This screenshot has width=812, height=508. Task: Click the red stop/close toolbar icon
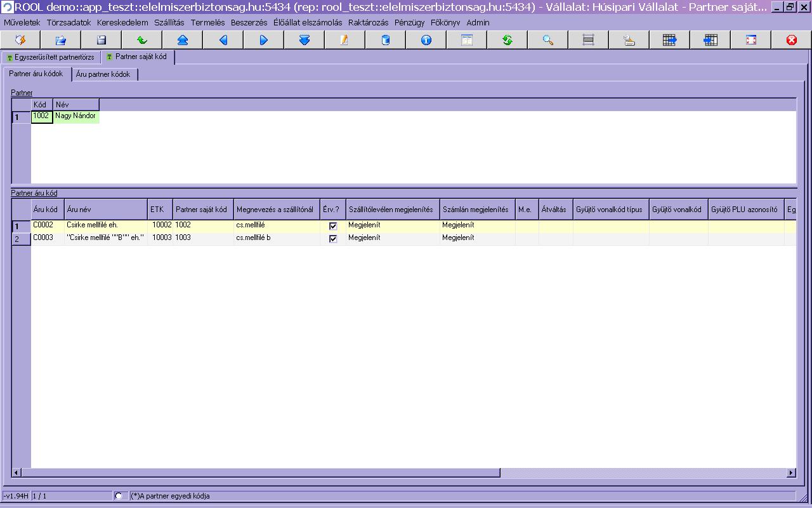[x=792, y=40]
